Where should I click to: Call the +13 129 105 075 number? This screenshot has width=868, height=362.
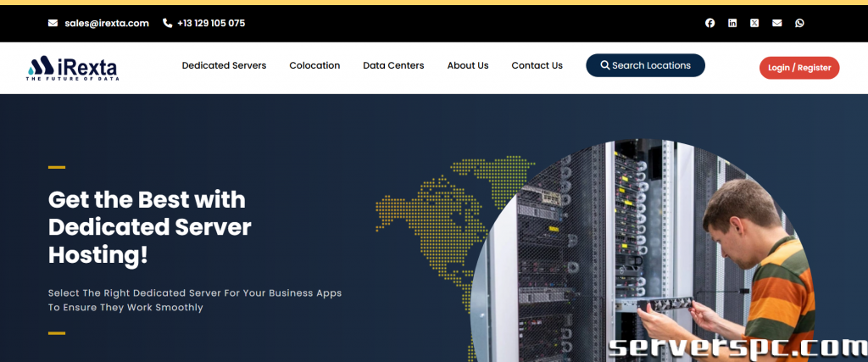[x=211, y=23]
